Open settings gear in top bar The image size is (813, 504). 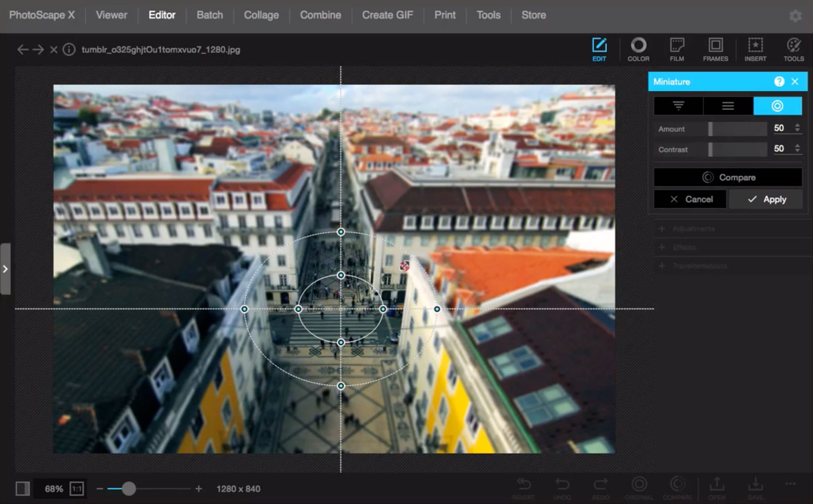click(x=795, y=16)
